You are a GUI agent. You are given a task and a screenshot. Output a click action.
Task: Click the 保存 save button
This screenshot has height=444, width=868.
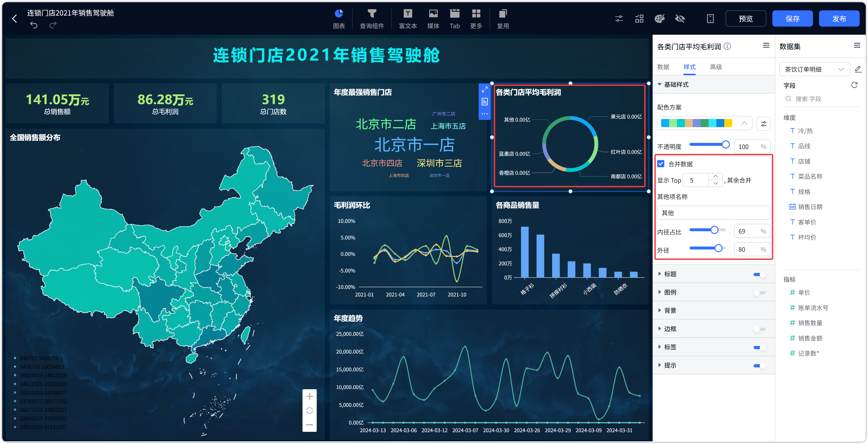[x=792, y=18]
